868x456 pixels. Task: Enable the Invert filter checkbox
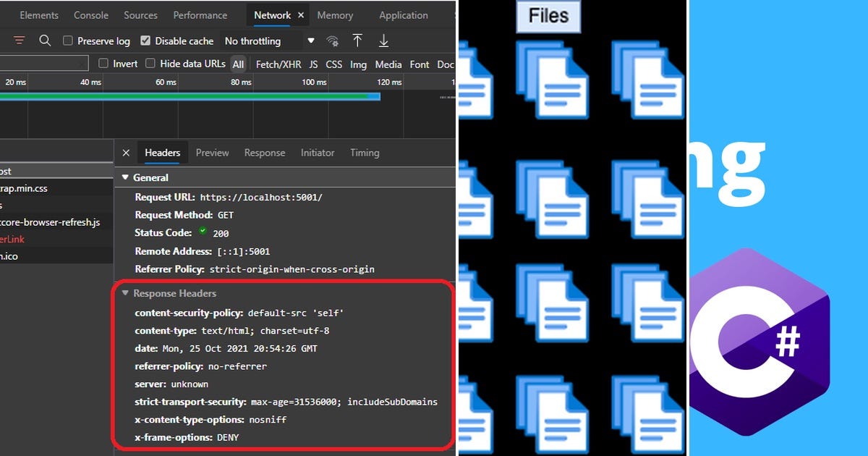pos(103,64)
